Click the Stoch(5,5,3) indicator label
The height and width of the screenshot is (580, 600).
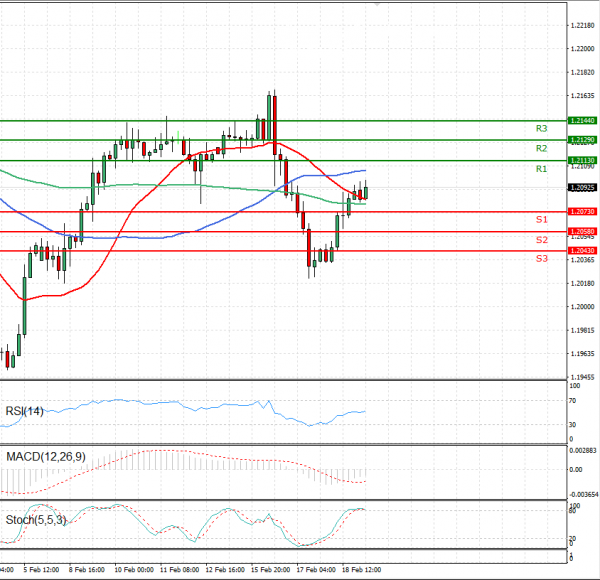click(34, 520)
